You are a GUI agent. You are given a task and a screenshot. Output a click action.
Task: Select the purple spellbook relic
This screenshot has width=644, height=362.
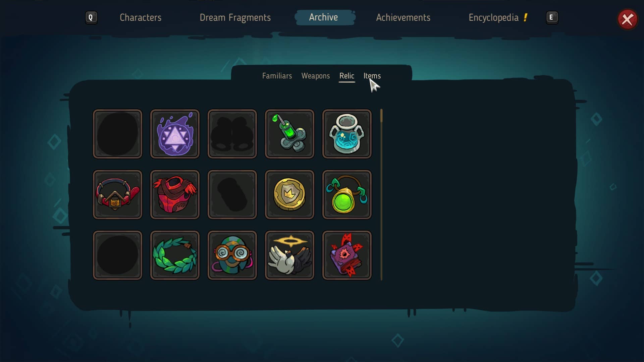click(x=347, y=255)
